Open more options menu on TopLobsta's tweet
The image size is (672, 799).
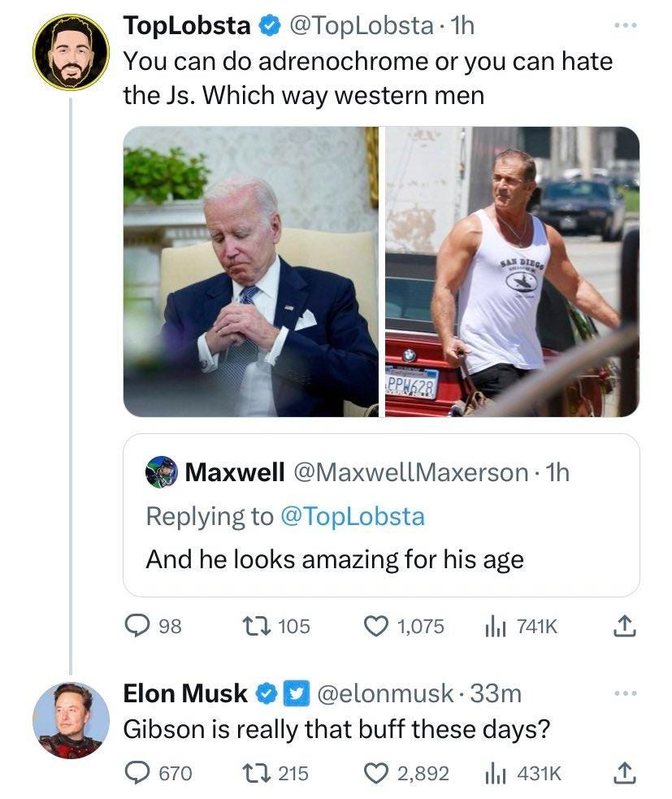(x=625, y=25)
